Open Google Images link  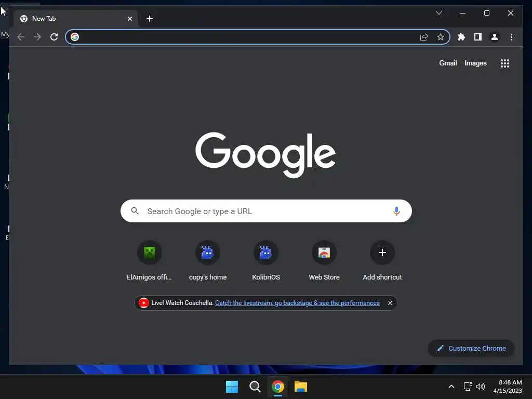475,63
